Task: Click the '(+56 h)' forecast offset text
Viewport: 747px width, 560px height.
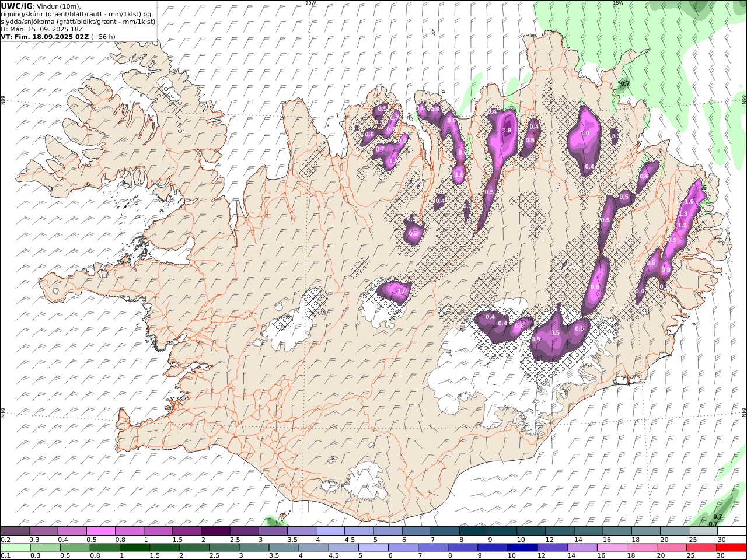Action: (x=103, y=36)
